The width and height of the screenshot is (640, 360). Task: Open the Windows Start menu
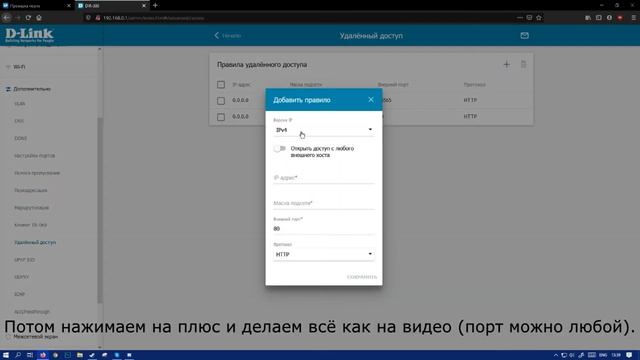(6, 355)
